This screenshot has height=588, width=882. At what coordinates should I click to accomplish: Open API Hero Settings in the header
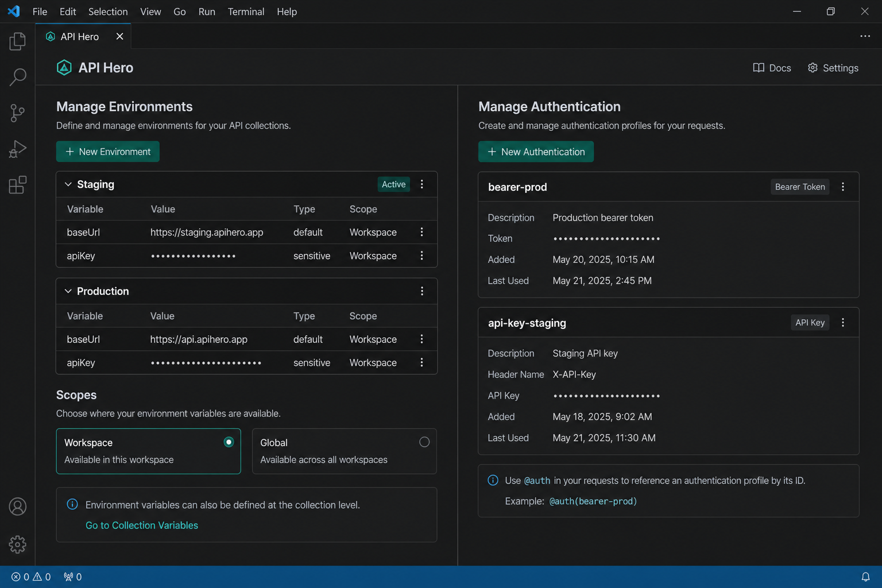tap(833, 68)
